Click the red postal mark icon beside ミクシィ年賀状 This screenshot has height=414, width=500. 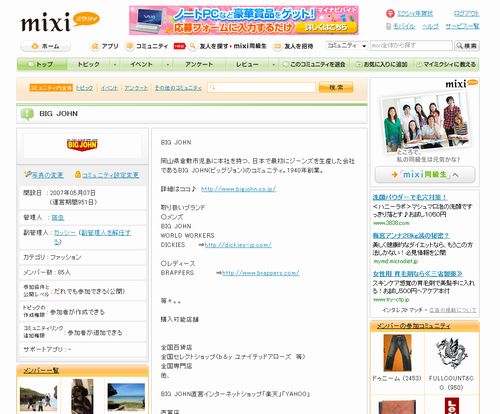(390, 13)
